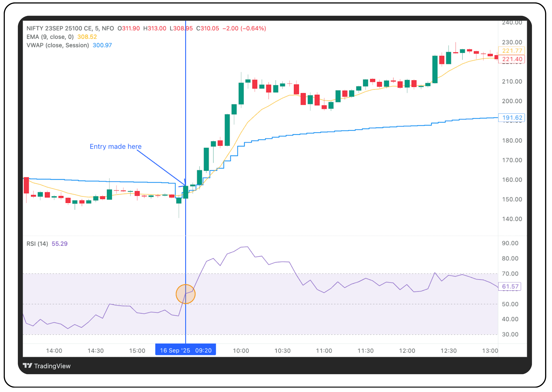The height and width of the screenshot is (392, 552).
Task: Click the 16 Sep '25 09:20 date label
Action: pos(185,350)
